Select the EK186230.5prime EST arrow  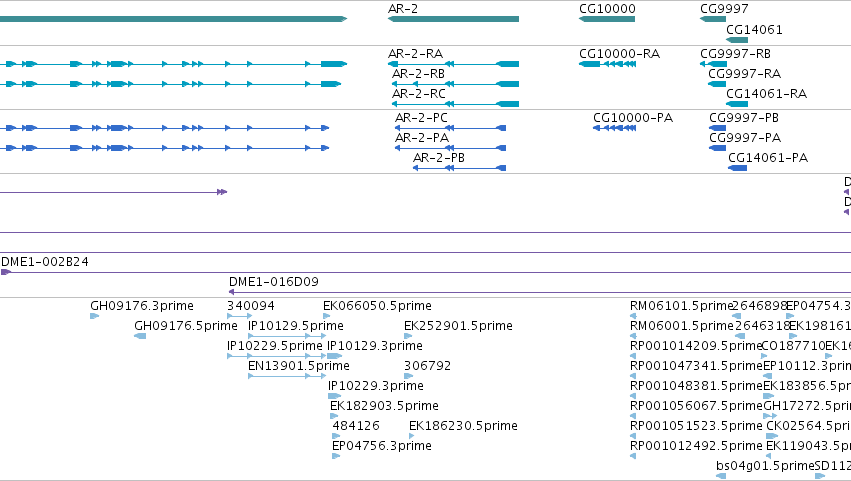point(411,436)
